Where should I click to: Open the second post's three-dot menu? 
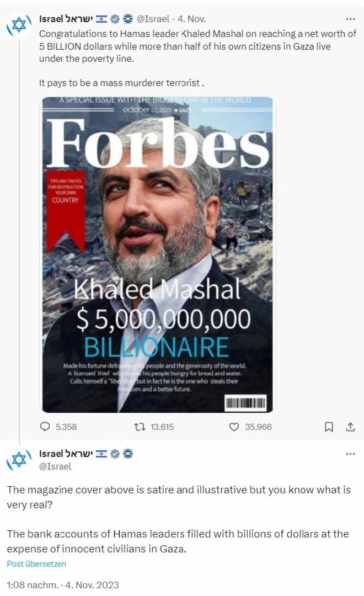pyautogui.click(x=350, y=454)
